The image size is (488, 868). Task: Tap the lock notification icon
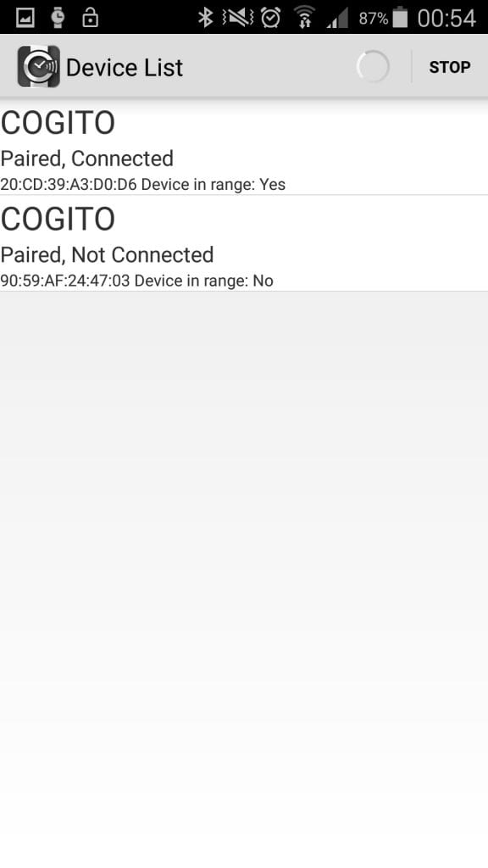pyautogui.click(x=90, y=18)
